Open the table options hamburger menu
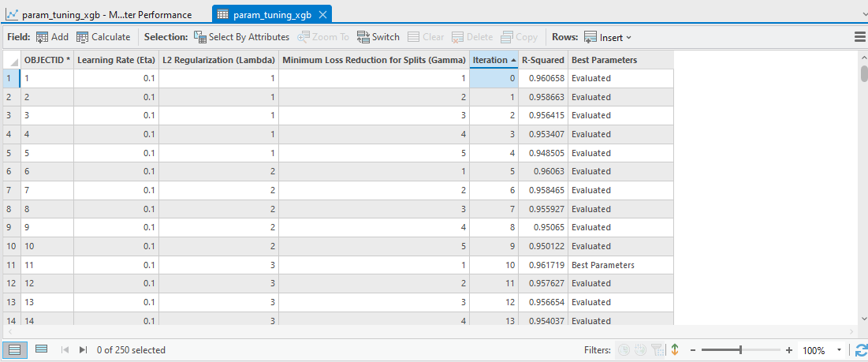868x362 pixels. [860, 37]
